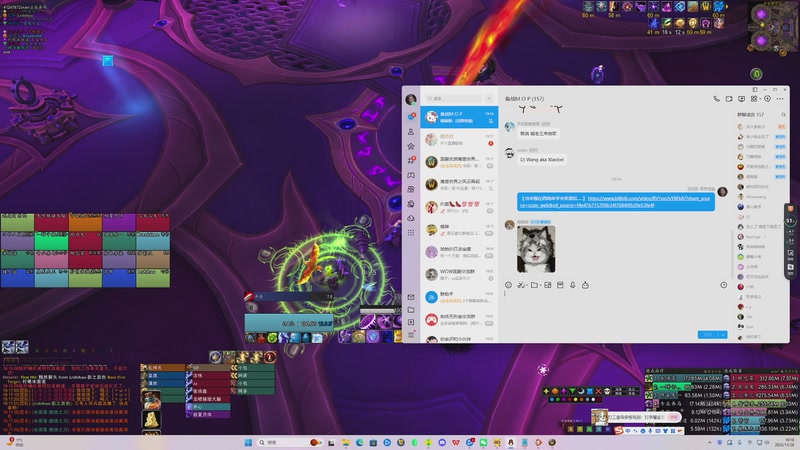This screenshot has width=800, height=450.
Task: Open the QQ contacts tab in the sidebar
Action: pyautogui.click(x=411, y=132)
